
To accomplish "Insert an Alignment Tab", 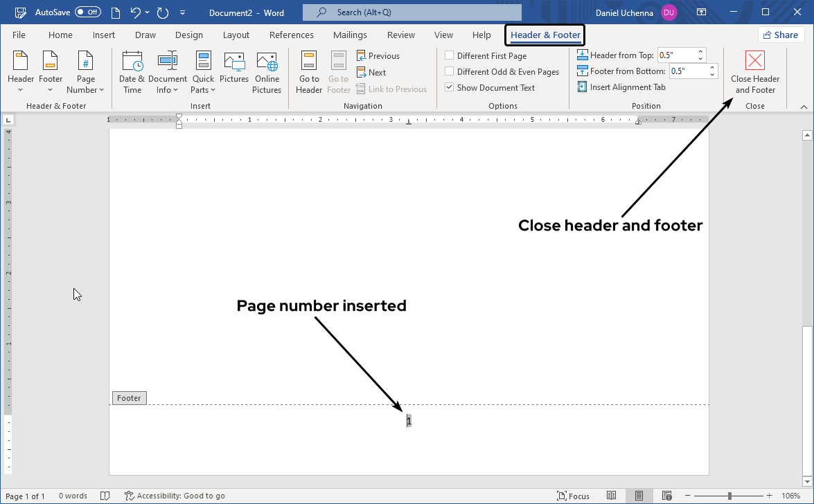I will pyautogui.click(x=621, y=87).
